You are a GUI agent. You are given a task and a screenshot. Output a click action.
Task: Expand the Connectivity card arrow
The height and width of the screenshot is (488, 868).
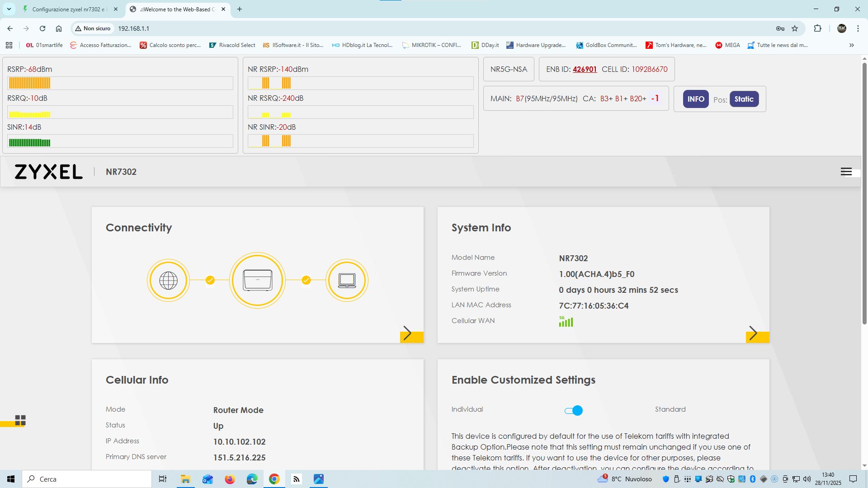(408, 333)
